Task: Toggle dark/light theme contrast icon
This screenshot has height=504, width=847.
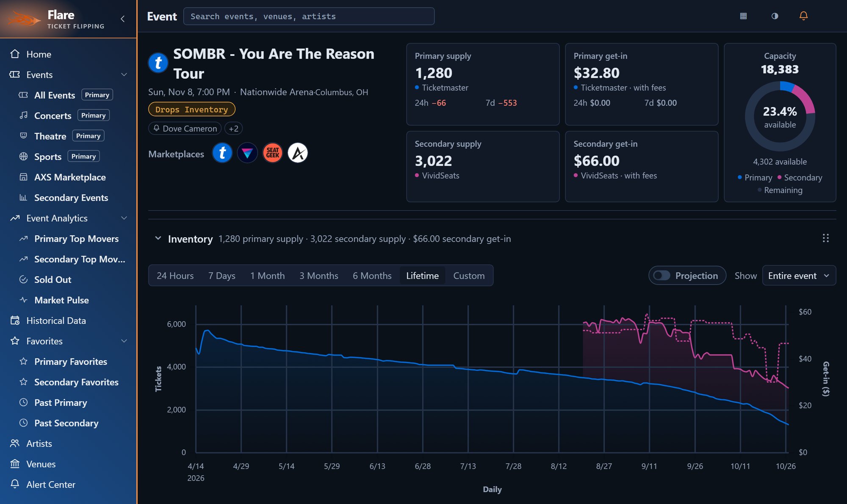Action: [775, 16]
